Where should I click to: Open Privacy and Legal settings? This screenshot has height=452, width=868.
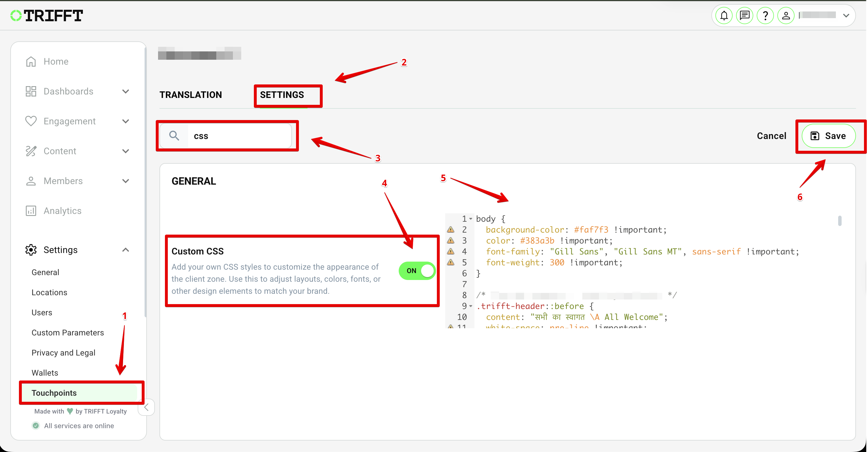click(x=63, y=352)
